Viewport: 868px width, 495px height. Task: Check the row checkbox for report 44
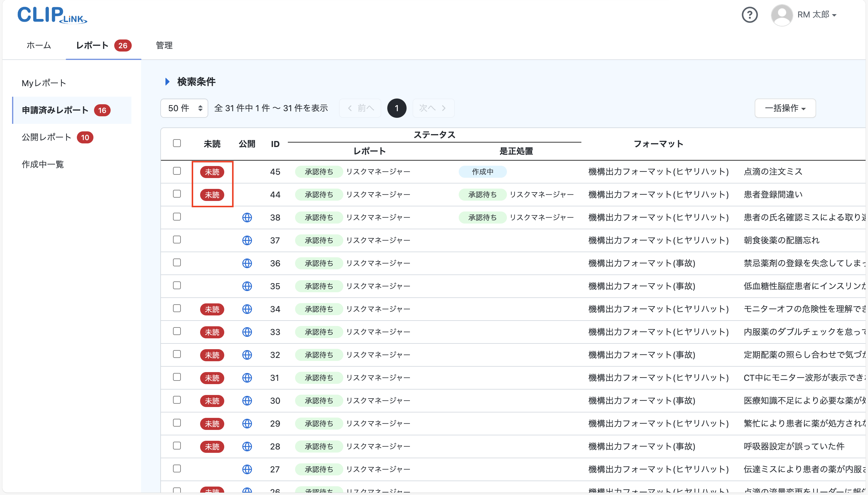(x=177, y=194)
